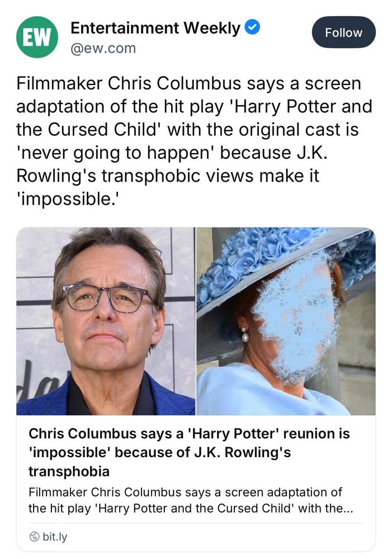Click the word 'transphobia' in the card headline
Viewport: 392px width, 559px height.
pos(69,471)
